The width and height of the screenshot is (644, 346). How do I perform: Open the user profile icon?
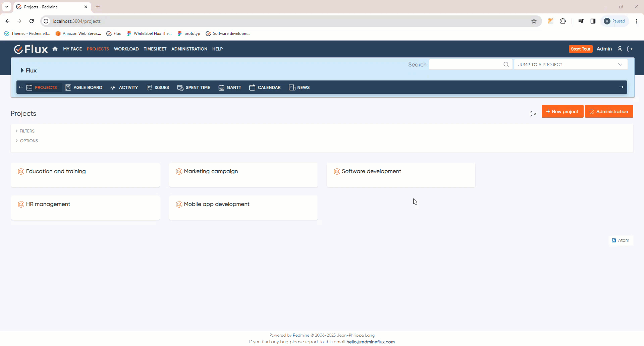(620, 49)
